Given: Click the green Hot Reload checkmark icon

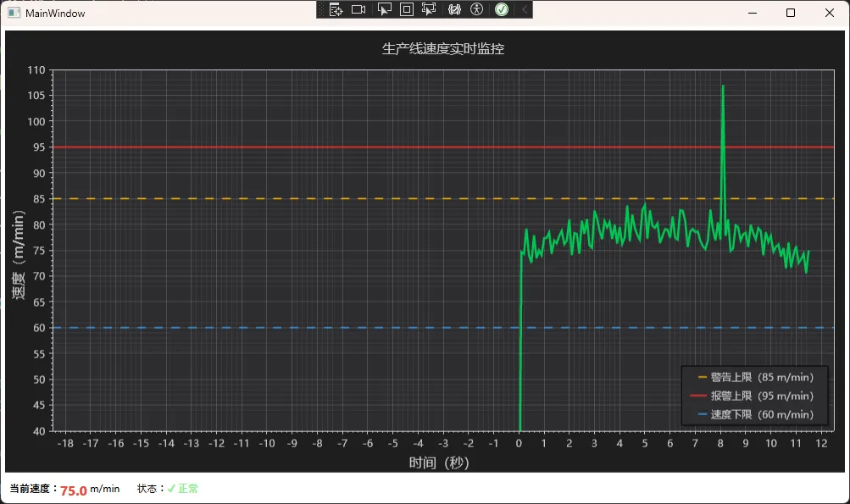Looking at the screenshot, I should pos(502,9).
